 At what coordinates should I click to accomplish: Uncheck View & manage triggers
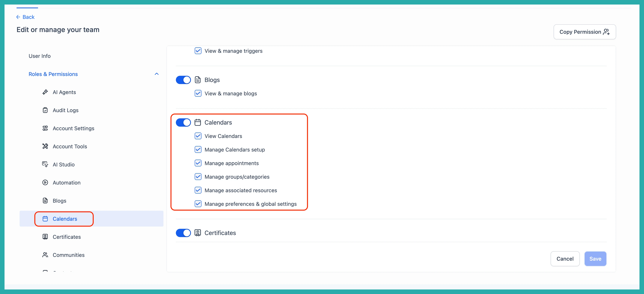coord(198,51)
